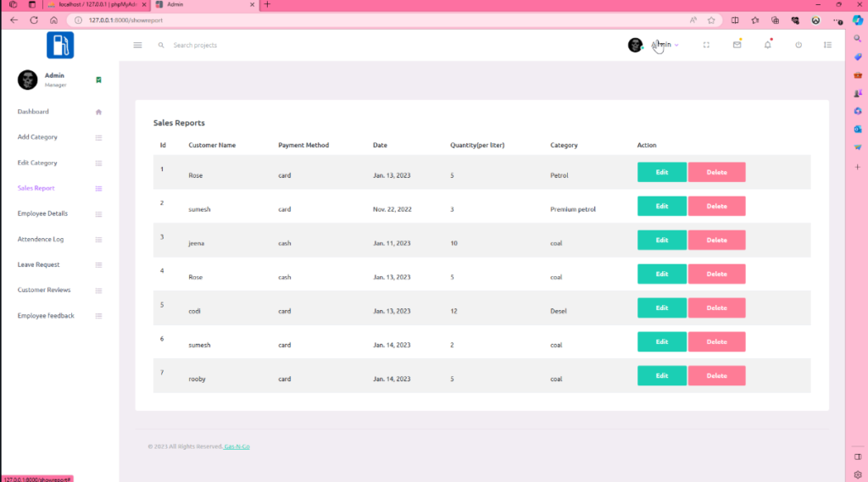Delete the row 6 sumesh coal sale

point(716,342)
